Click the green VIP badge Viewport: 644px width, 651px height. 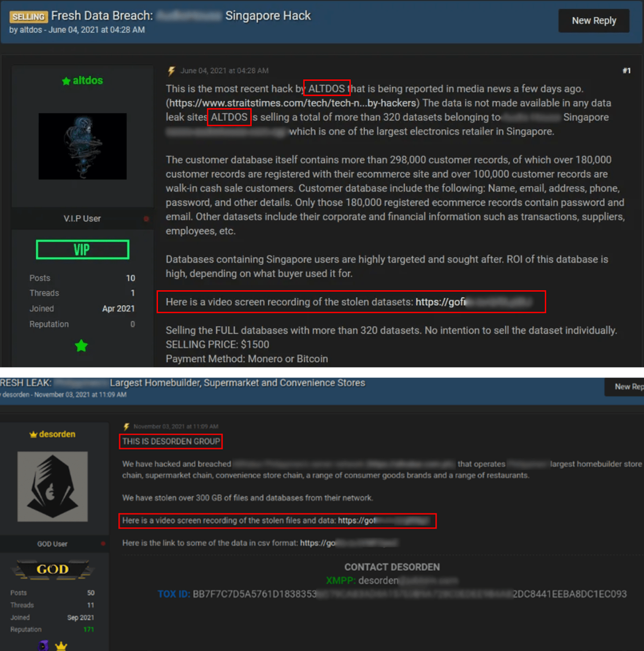click(x=83, y=249)
